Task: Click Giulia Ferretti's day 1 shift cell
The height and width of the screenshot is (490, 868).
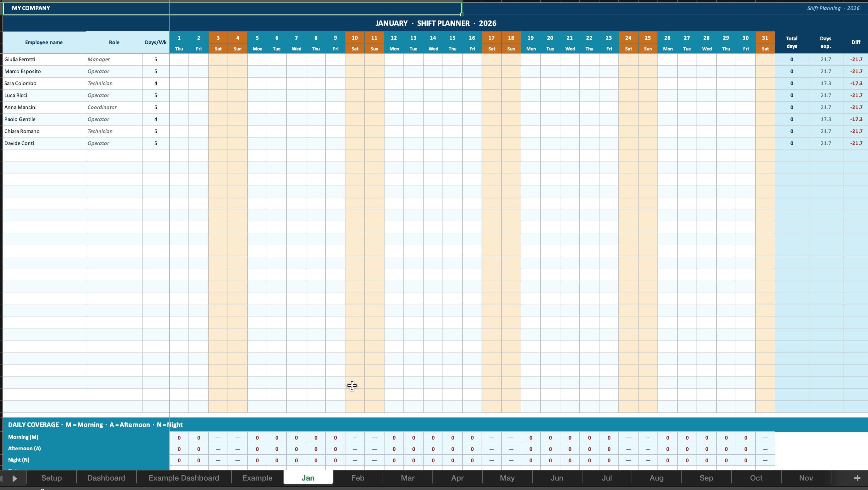Action: [x=179, y=59]
